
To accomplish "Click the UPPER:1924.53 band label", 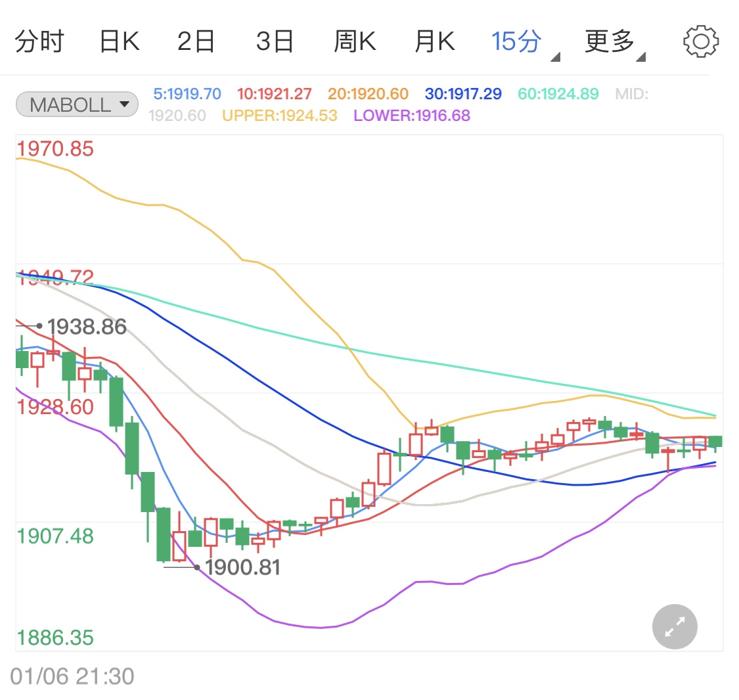I will 279,116.
